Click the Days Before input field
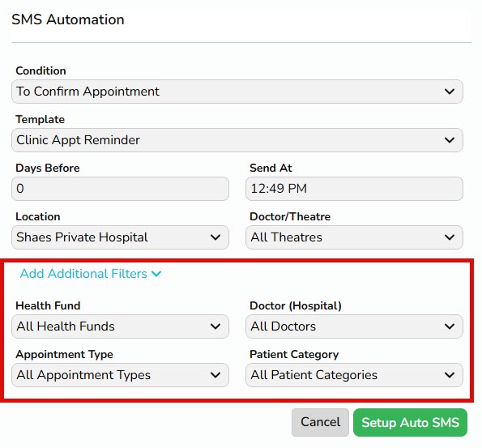The width and height of the screenshot is (482, 448). tap(120, 189)
